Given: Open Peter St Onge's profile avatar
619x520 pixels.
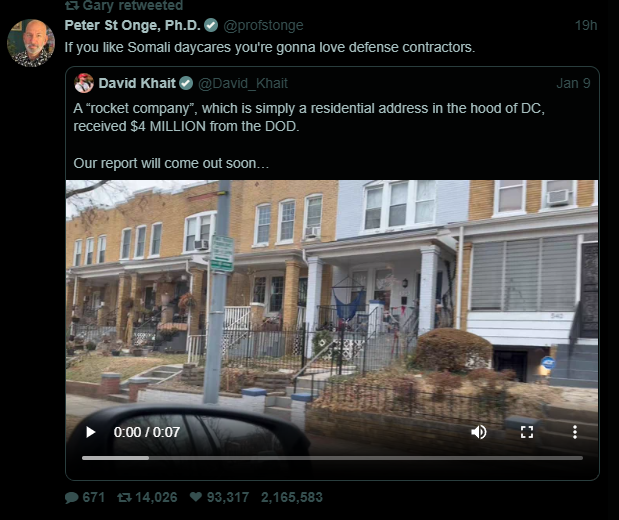Looking at the screenshot, I should click(x=31, y=43).
